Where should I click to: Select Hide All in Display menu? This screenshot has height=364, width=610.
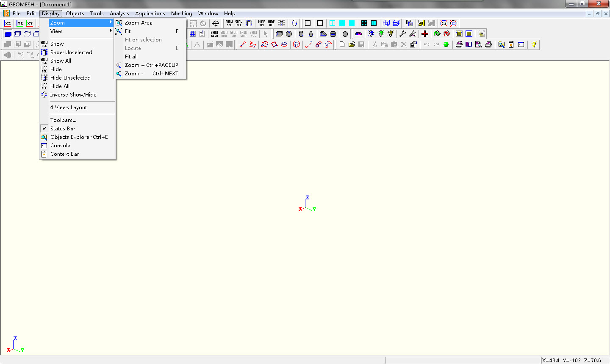click(x=78, y=86)
